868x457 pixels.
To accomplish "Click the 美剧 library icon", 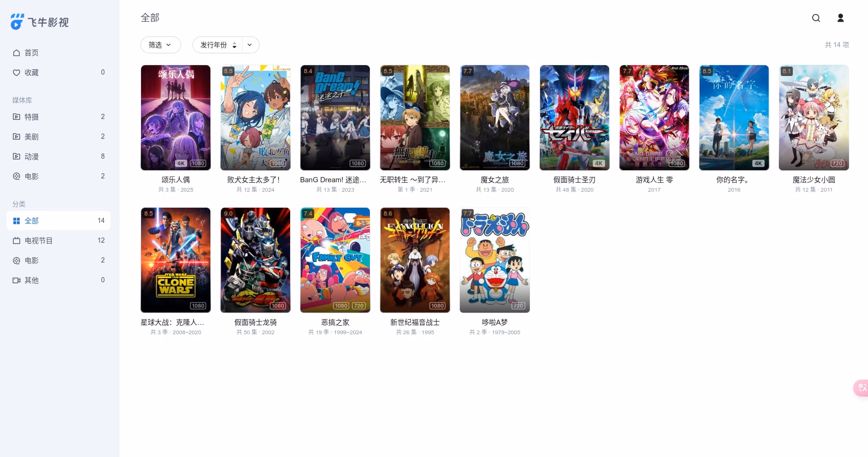I will [17, 137].
